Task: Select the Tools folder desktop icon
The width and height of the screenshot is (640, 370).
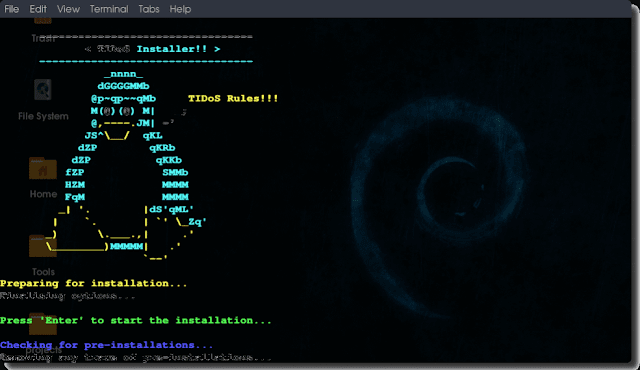Action: point(43,246)
